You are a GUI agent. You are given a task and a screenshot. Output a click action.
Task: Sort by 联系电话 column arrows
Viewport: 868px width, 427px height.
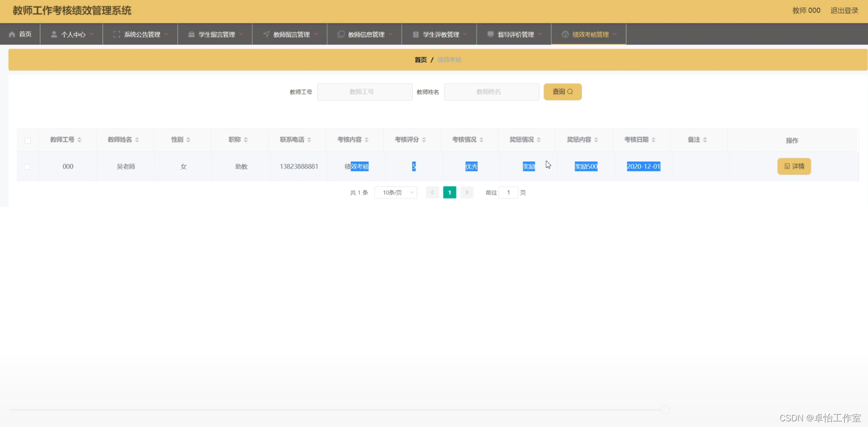tap(309, 139)
